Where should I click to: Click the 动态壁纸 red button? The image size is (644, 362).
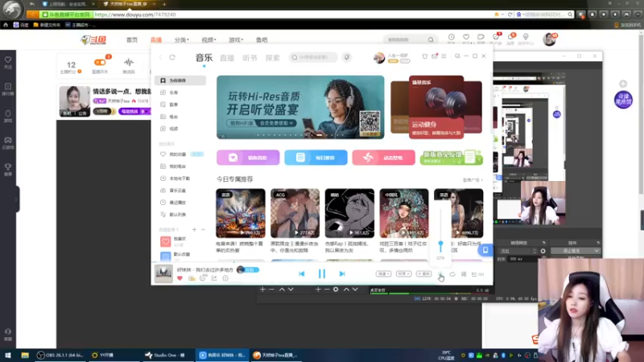[384, 158]
